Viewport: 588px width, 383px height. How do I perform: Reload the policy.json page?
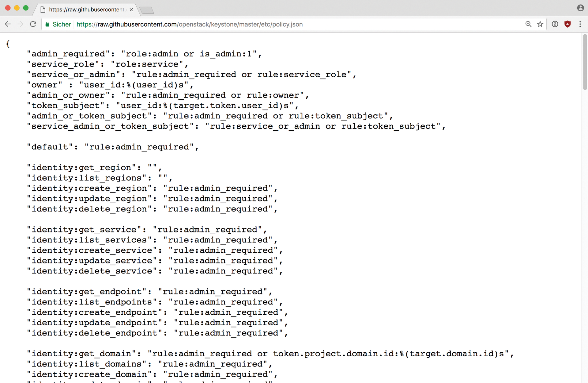tap(33, 24)
